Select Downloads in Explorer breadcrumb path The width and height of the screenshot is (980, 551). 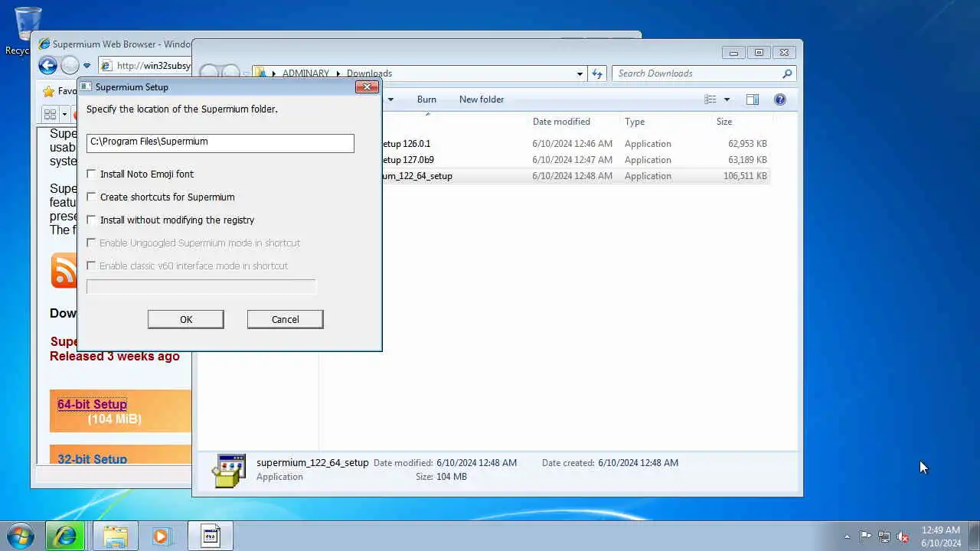tap(369, 73)
